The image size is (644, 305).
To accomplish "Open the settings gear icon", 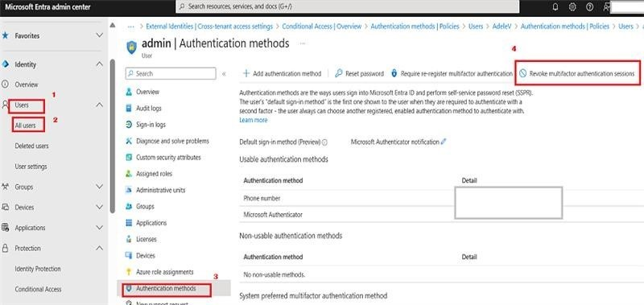I will (x=572, y=7).
